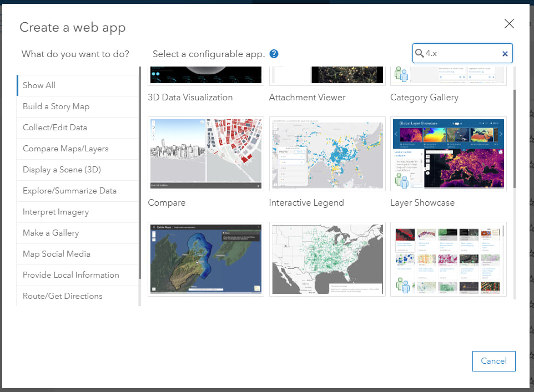Select the Show All filter
Image resolution: width=534 pixels, height=392 pixels.
point(39,85)
